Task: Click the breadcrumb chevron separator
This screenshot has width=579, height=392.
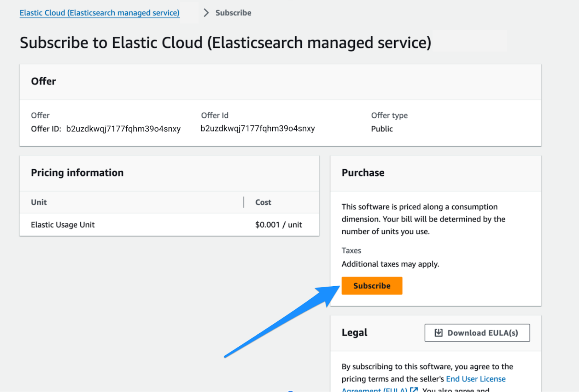Action: [206, 12]
